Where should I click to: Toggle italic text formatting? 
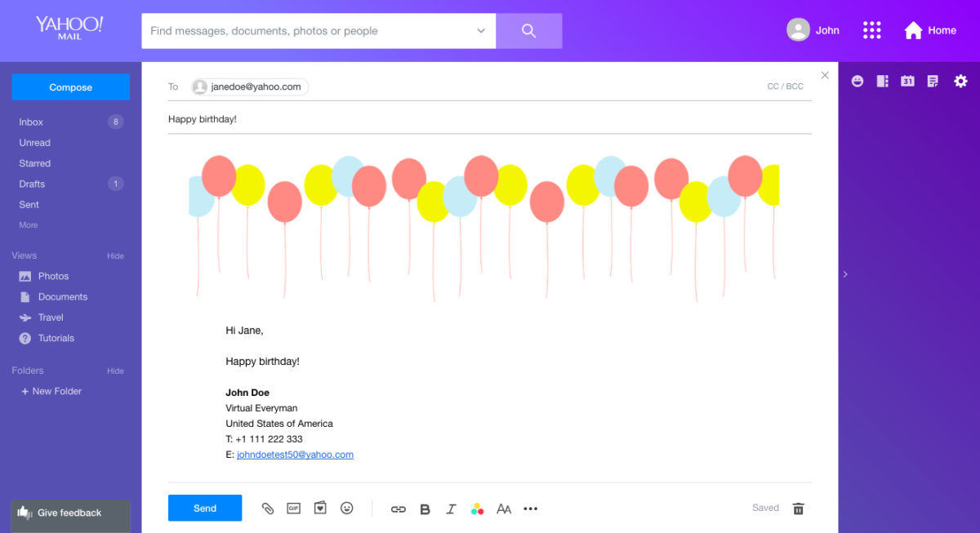[451, 509]
